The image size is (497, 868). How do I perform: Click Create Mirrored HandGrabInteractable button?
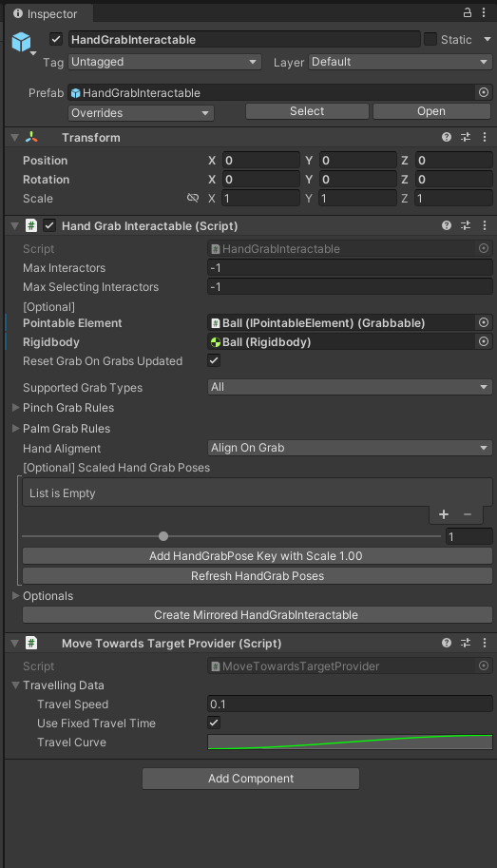point(258,614)
